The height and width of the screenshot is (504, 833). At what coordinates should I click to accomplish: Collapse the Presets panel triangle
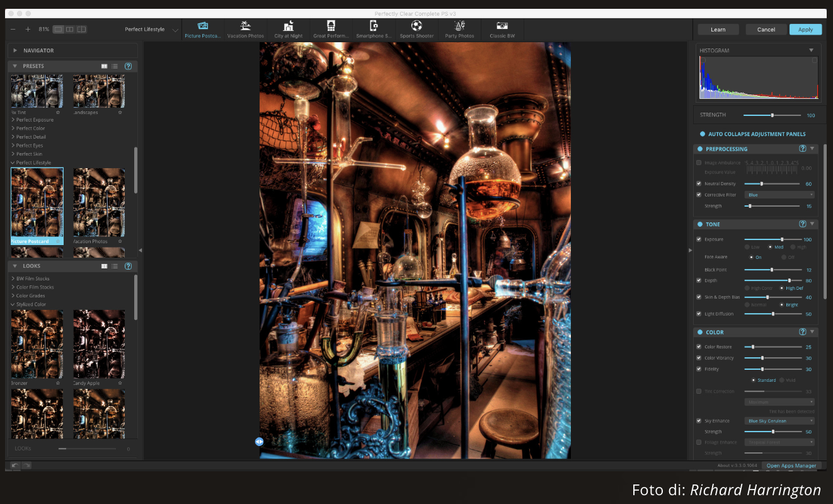click(x=14, y=66)
